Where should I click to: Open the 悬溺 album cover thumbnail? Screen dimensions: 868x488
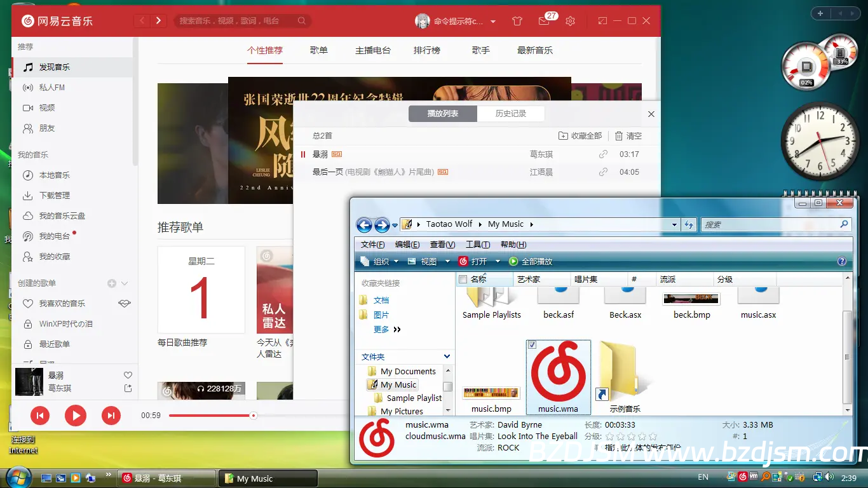tap(29, 382)
